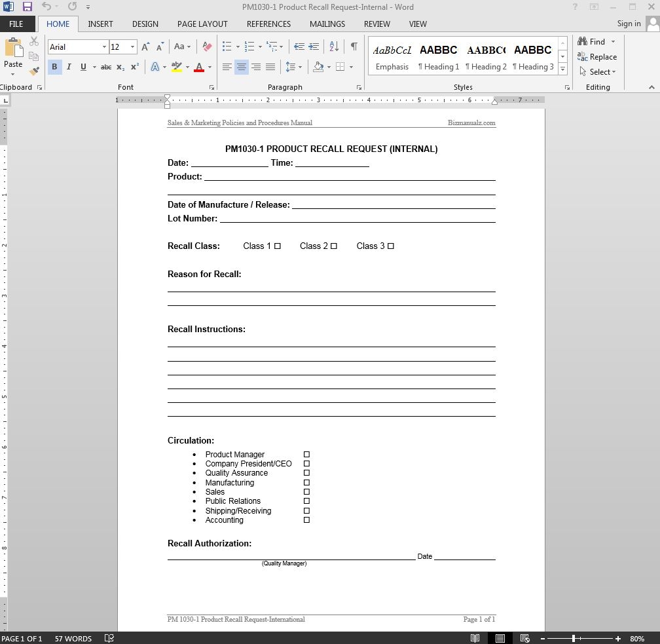This screenshot has width=660, height=644.
Task: Click the Format Painter icon
Action: click(34, 71)
